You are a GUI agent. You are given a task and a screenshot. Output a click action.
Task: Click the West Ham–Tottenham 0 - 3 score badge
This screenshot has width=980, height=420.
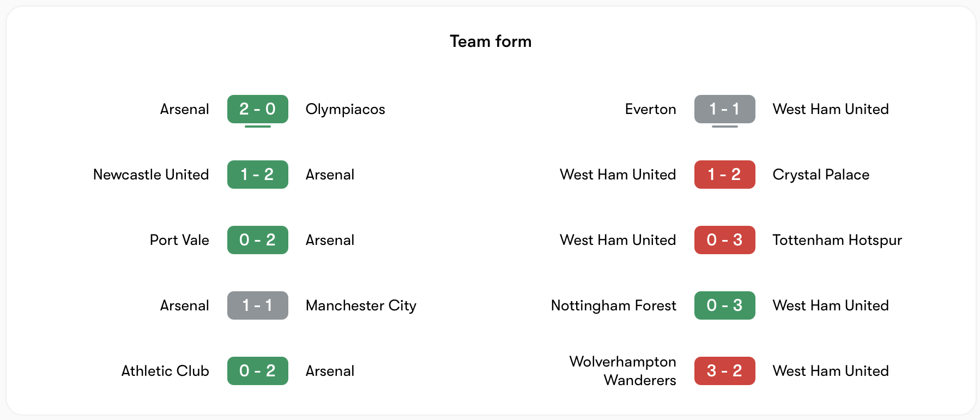[x=724, y=240]
